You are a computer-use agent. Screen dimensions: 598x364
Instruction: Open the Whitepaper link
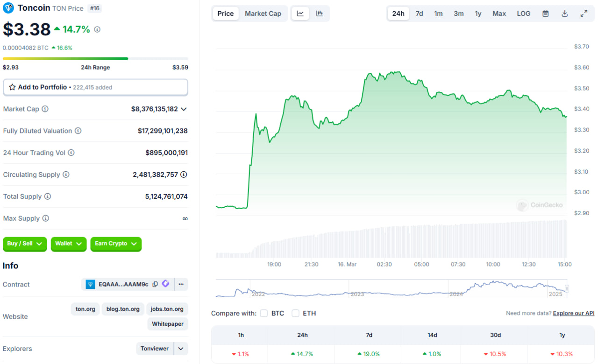click(168, 324)
